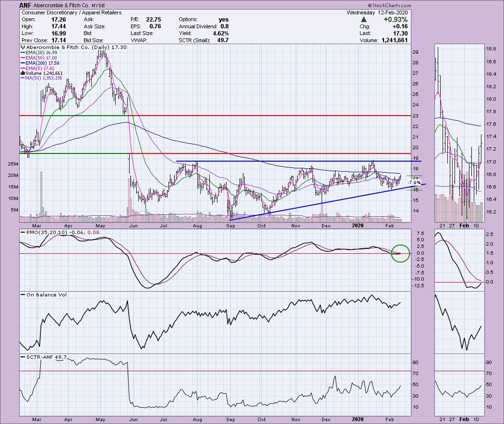The width and height of the screenshot is (504, 424).
Task: Click the EMA(50) 17.00 legend entry
Action: pos(39,58)
